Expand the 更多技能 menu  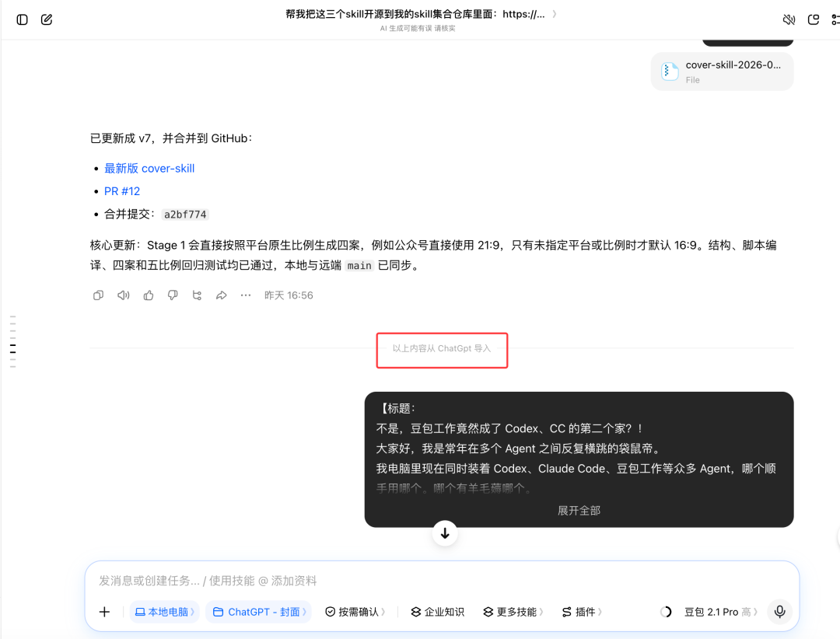coord(513,612)
